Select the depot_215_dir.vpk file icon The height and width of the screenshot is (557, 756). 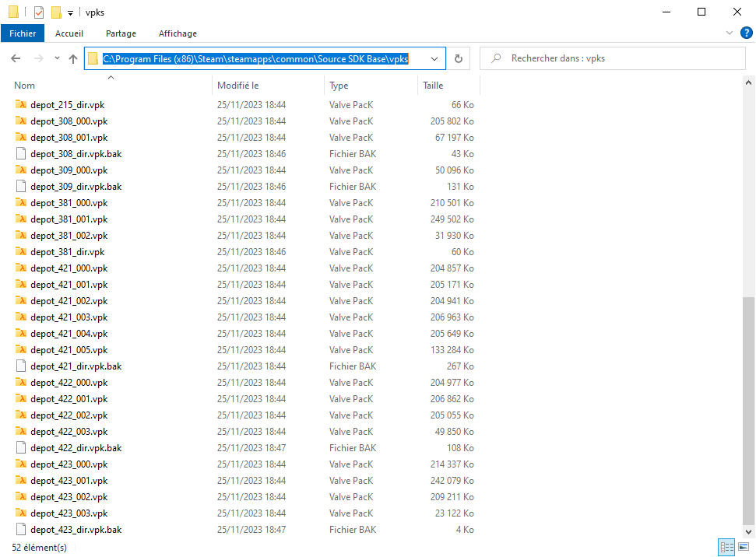pyautogui.click(x=21, y=104)
